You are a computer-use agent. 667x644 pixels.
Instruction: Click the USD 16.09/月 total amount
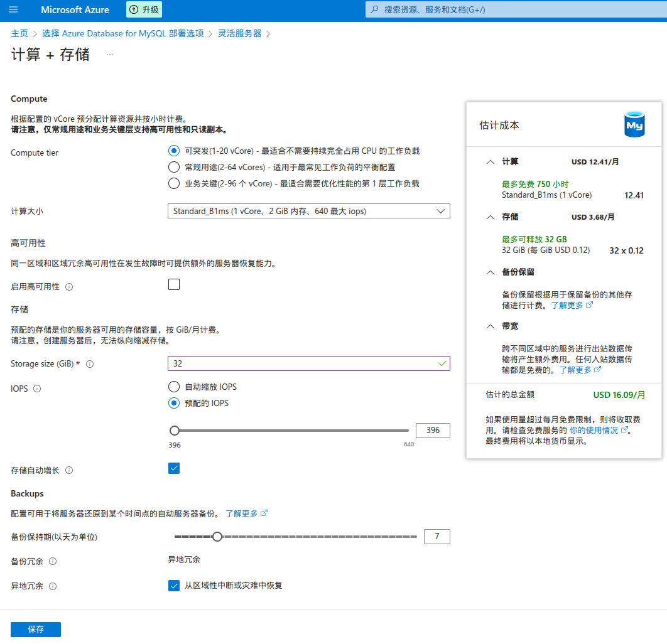[x=619, y=395]
